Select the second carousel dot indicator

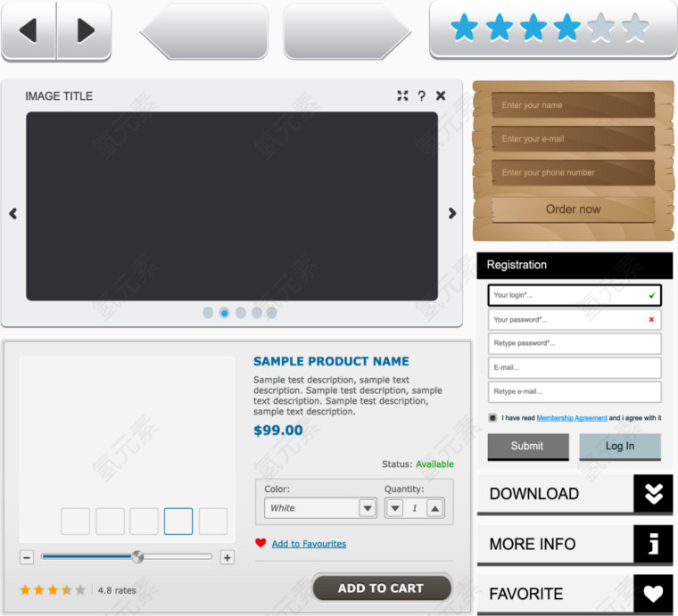pyautogui.click(x=224, y=313)
